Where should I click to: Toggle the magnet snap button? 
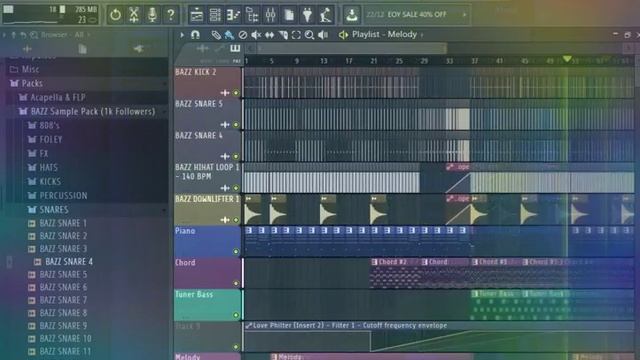(x=196, y=35)
